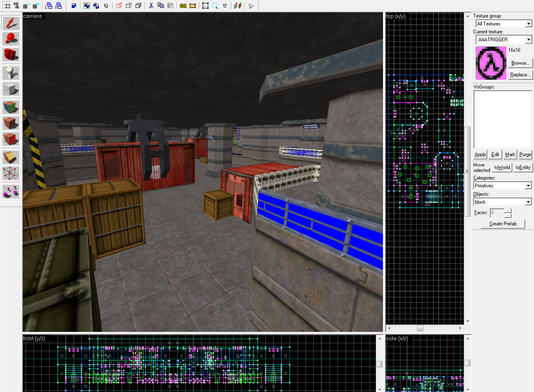The width and height of the screenshot is (534, 392).
Task: Toggle select-by-handles mode
Action: click(206, 6)
